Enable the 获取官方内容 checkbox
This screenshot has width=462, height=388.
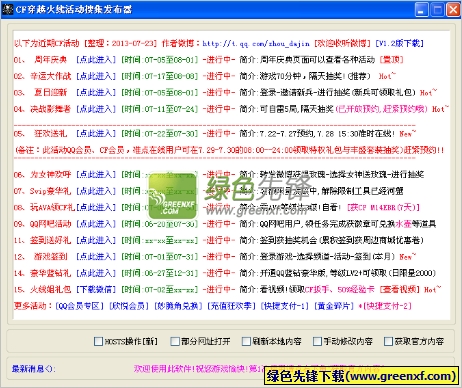click(x=388, y=341)
